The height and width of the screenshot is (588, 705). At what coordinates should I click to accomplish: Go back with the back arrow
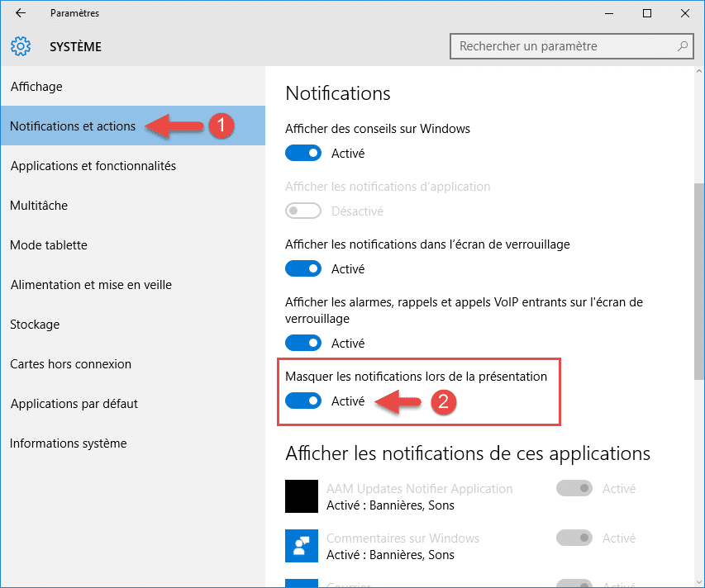coord(21,13)
